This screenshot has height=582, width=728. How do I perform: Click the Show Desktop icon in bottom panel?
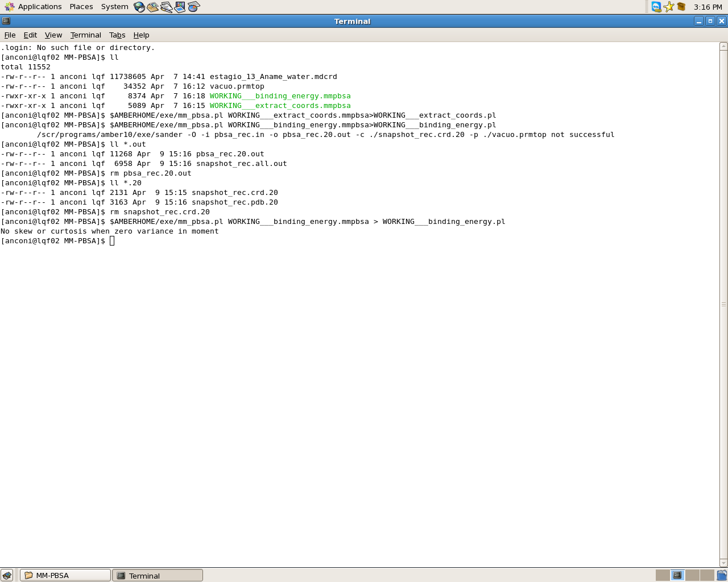7,575
